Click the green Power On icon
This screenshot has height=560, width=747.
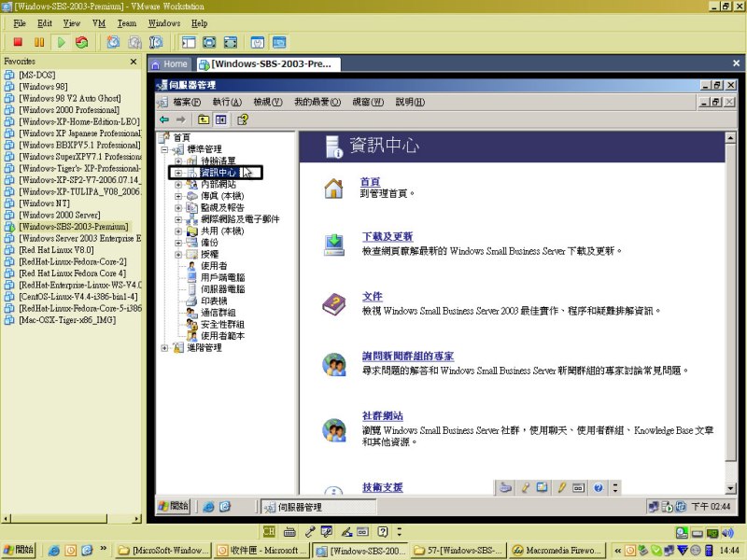point(61,42)
